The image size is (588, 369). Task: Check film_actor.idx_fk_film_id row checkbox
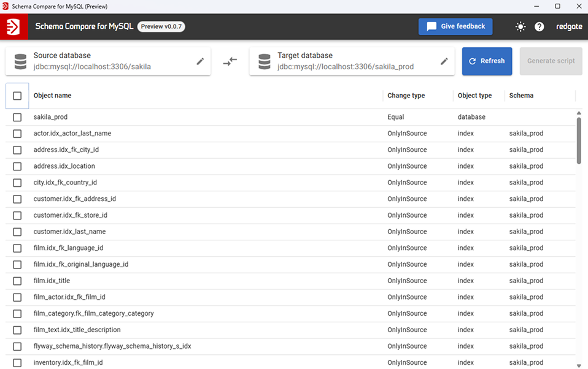17,297
